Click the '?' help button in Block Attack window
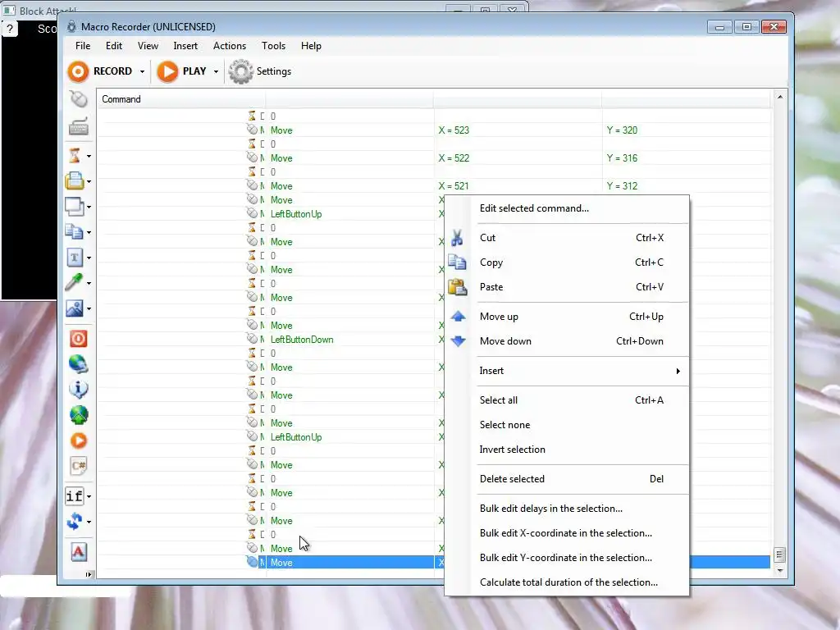This screenshot has width=840, height=630. 10,29
